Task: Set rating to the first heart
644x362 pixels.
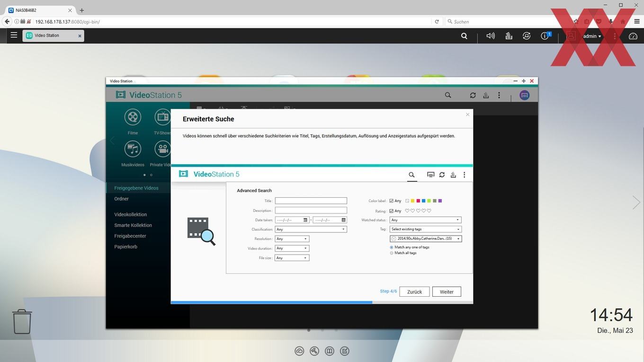Action: pos(407,211)
